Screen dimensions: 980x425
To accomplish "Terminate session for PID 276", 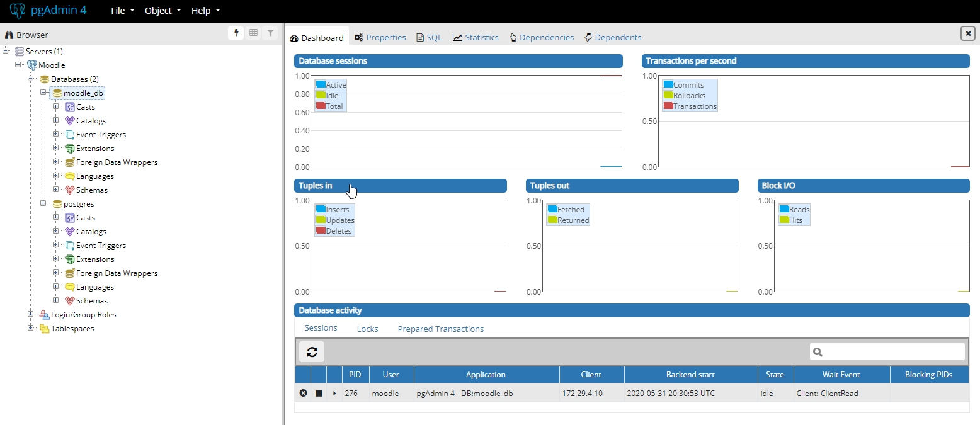I will [303, 393].
